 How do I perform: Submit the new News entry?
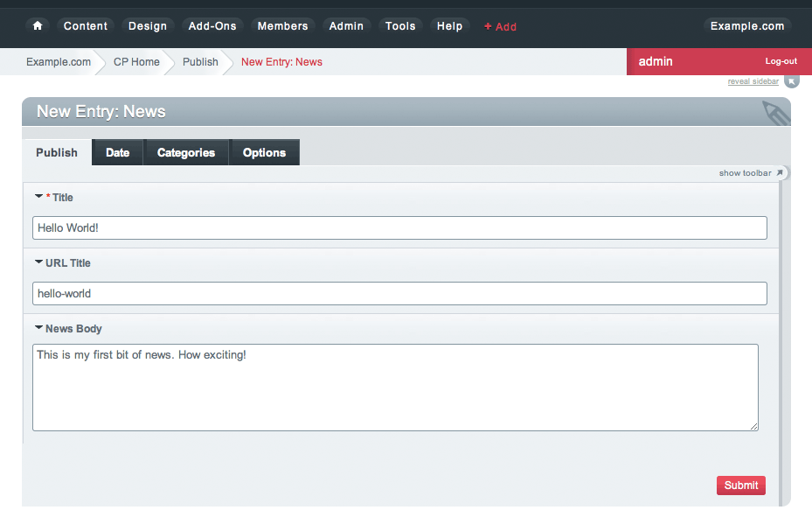pos(740,485)
